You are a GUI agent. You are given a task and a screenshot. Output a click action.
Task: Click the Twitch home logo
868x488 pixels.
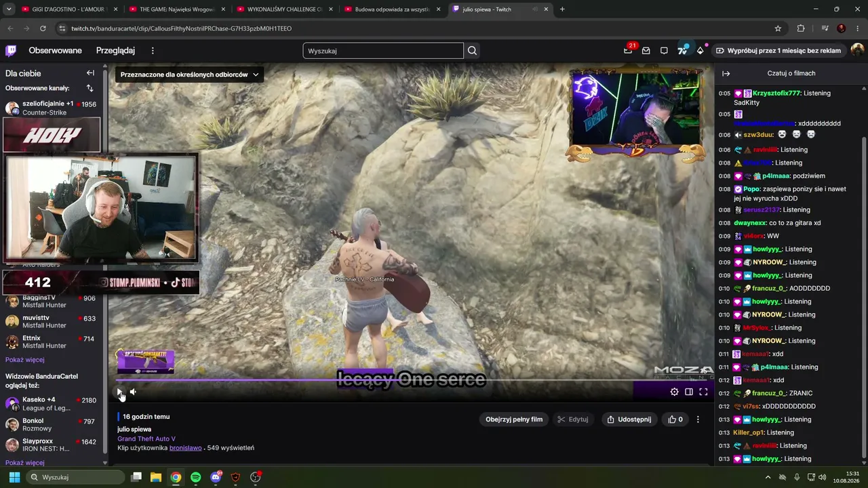pyautogui.click(x=11, y=51)
